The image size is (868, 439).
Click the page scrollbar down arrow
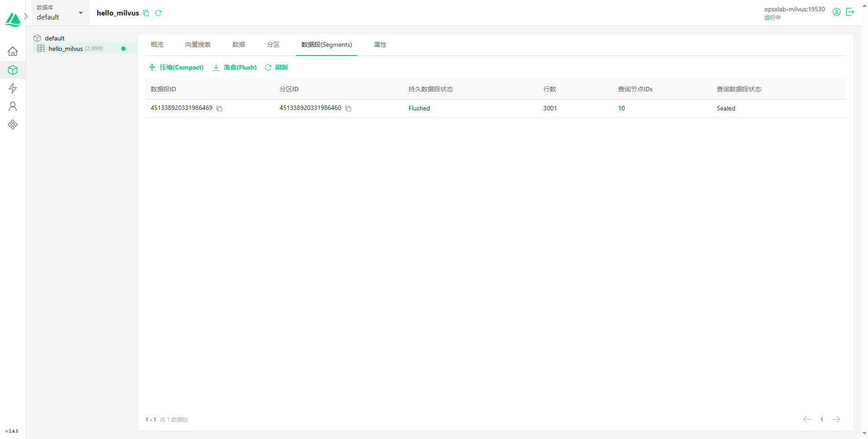click(x=865, y=434)
